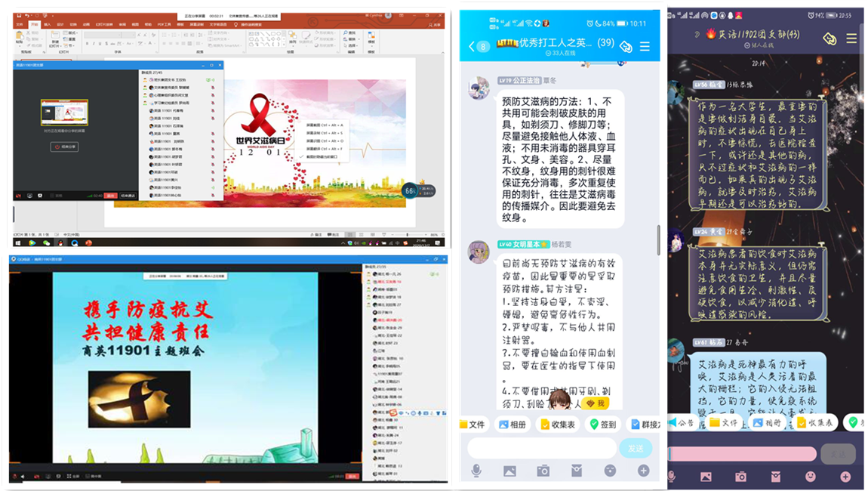The height and width of the screenshot is (491, 868).
Task: Open the emoji picker in the 英语11902 chat
Action: pyautogui.click(x=810, y=477)
